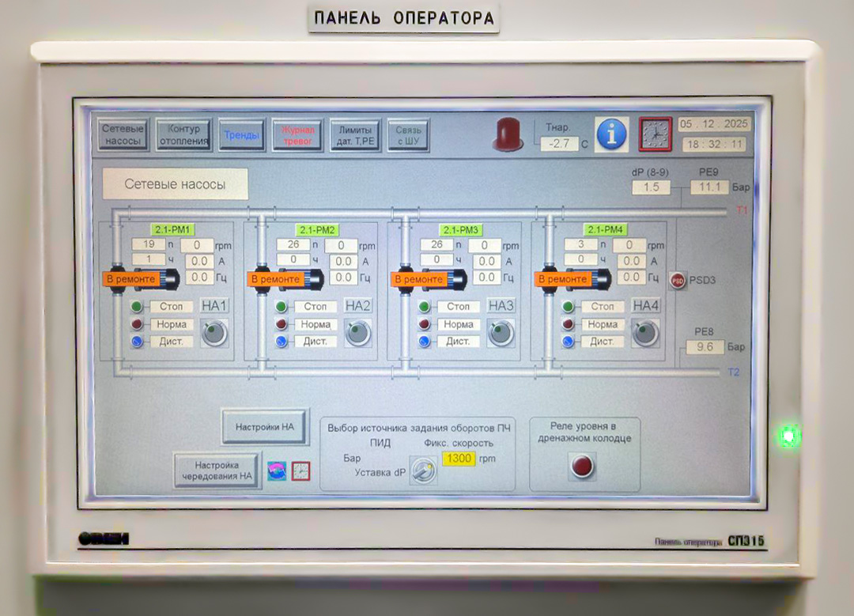The image size is (854, 616).
Task: Open the Контур отопления screen
Action: pos(183,135)
